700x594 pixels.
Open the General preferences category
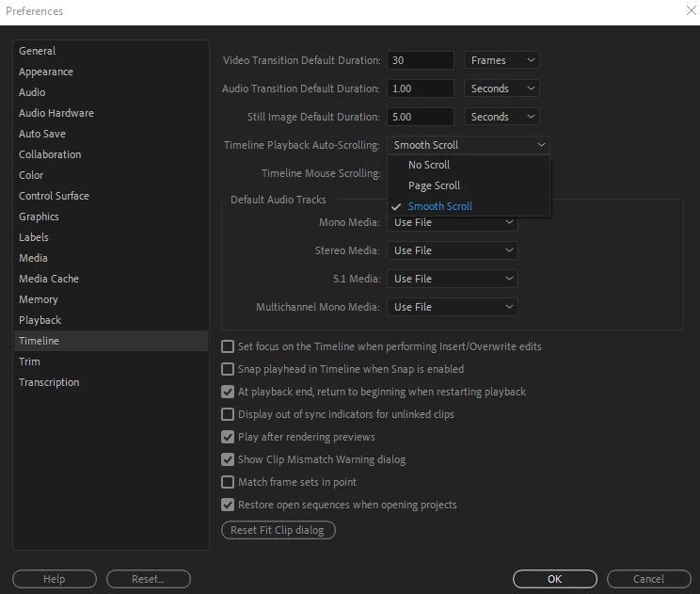[111, 51]
